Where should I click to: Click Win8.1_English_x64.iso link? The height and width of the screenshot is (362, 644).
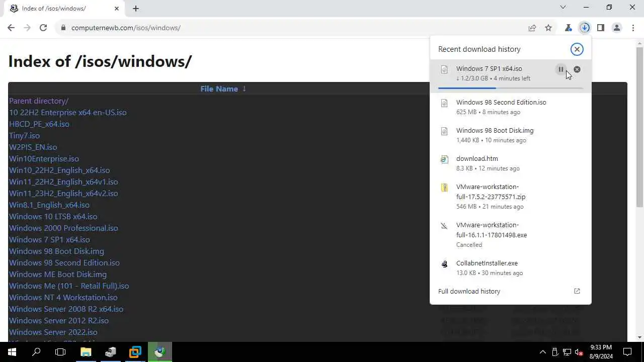49,205
